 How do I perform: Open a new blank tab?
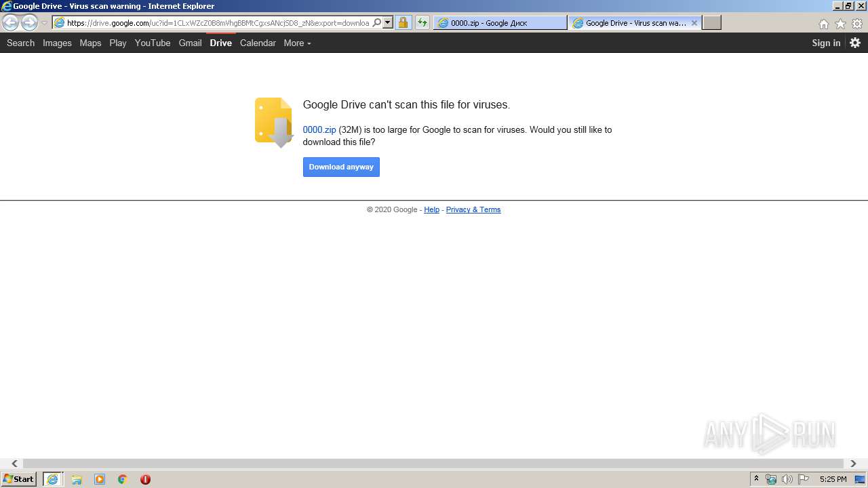[x=711, y=22]
